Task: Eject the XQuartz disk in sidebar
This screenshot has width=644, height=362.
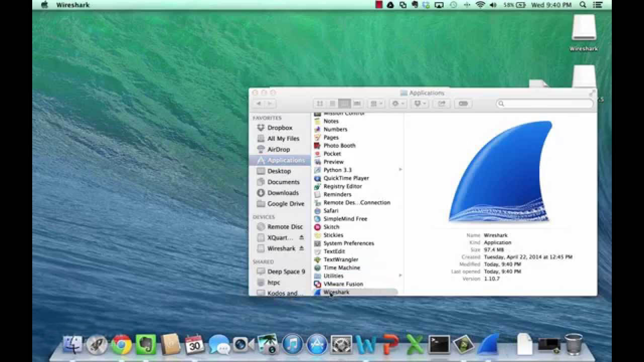Action: 302,238
